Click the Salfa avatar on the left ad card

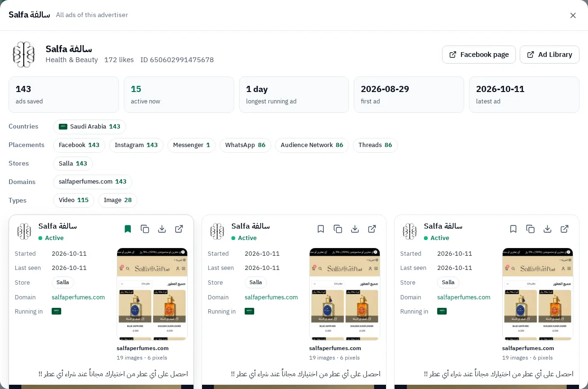click(x=24, y=232)
